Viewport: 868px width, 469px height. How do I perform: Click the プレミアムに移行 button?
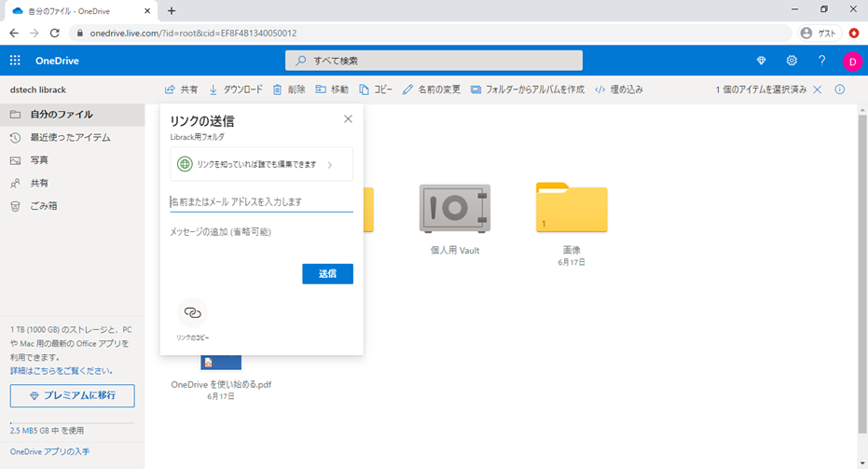pos(72,396)
